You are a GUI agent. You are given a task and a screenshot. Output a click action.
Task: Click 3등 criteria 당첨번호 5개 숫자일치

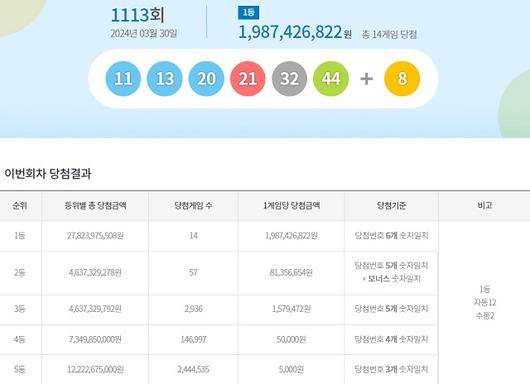391,309
